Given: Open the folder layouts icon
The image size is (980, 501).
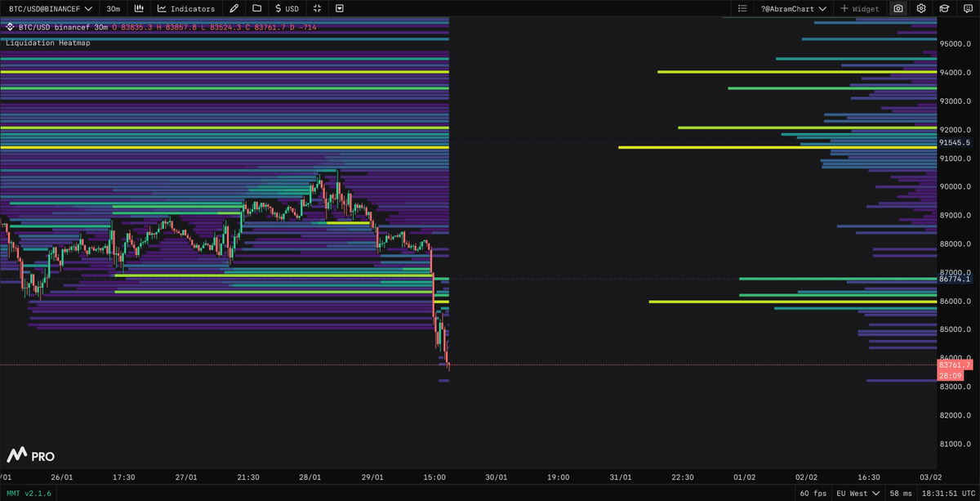Looking at the screenshot, I should [x=257, y=8].
